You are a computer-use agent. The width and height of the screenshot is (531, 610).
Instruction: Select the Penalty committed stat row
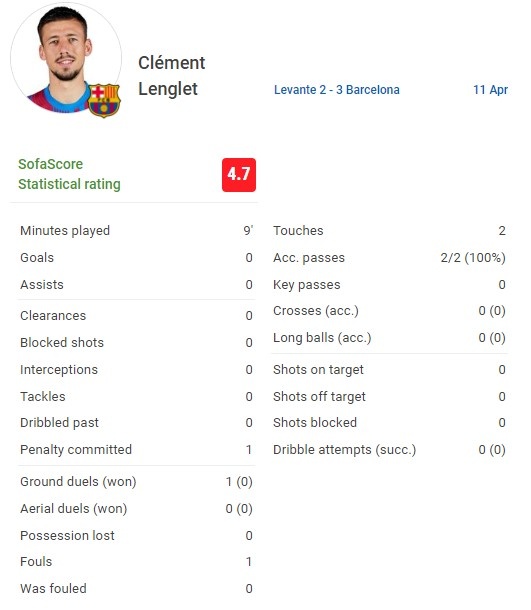(137, 450)
